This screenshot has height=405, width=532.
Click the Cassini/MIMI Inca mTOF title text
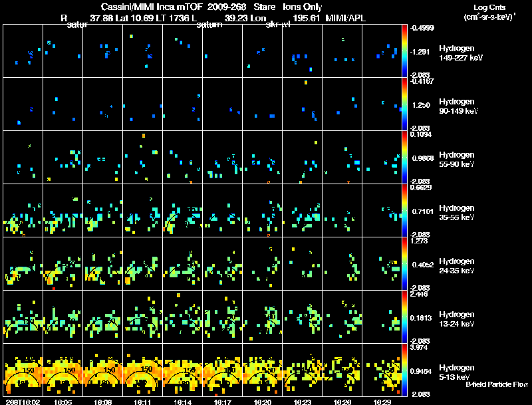coord(152,7)
